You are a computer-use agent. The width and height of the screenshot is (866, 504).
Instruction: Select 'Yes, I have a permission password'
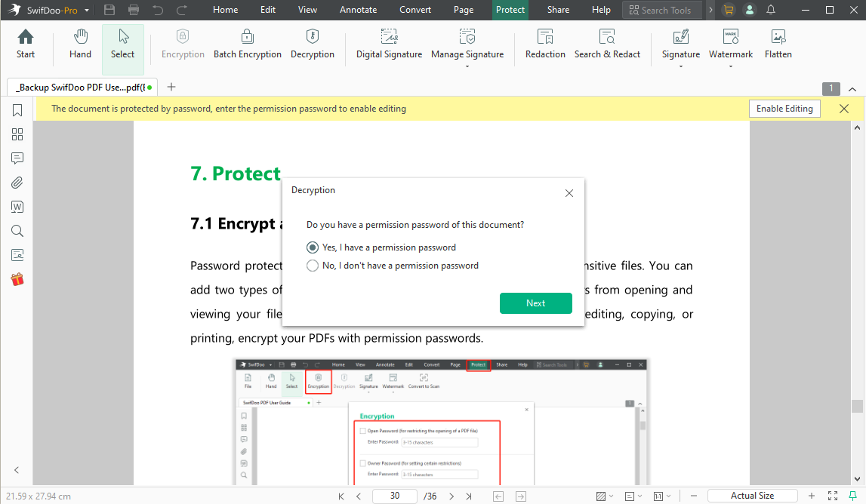click(x=313, y=247)
